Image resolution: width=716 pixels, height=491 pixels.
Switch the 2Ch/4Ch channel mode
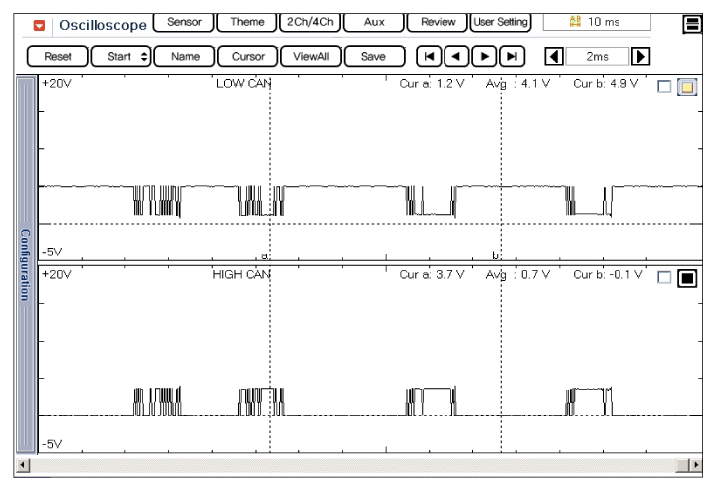coord(310,22)
